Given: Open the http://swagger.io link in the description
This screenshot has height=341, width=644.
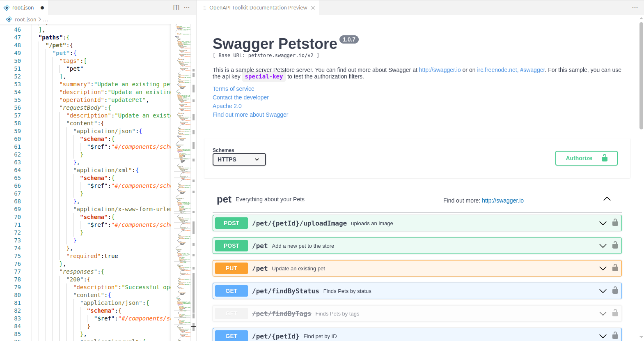Looking at the screenshot, I should (440, 70).
